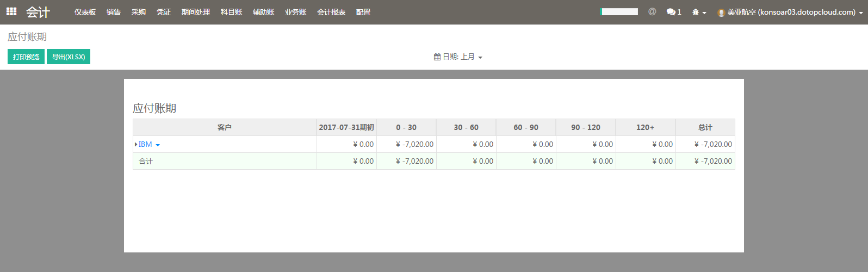868x272 pixels.
Task: Click the 120+ column header
Action: [x=646, y=127]
